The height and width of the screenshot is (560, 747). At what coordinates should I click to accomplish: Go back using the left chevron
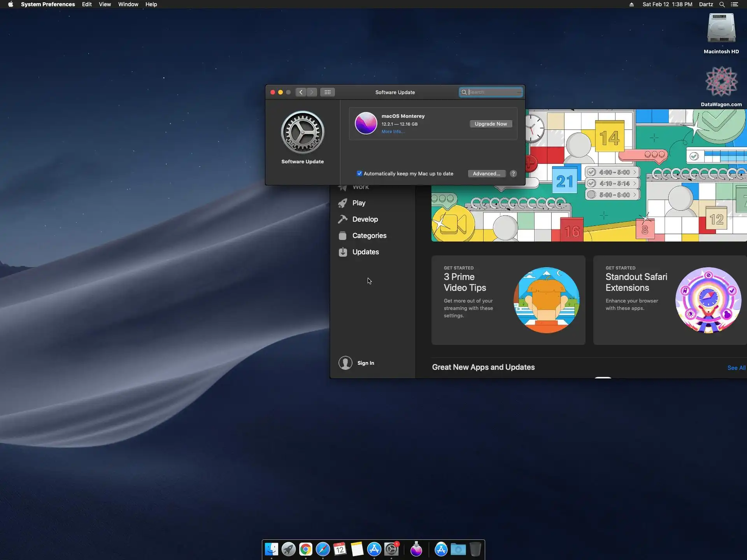pos(301,92)
